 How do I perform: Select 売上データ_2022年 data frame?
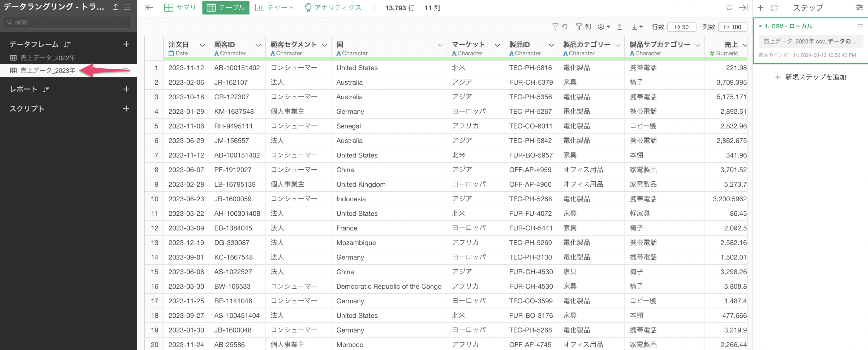click(47, 58)
